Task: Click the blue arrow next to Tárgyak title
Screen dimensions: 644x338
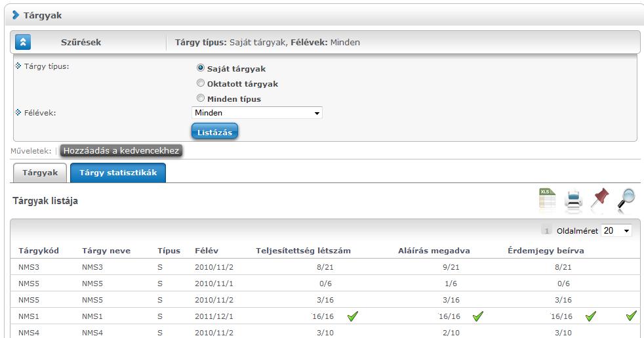Action: point(16,15)
